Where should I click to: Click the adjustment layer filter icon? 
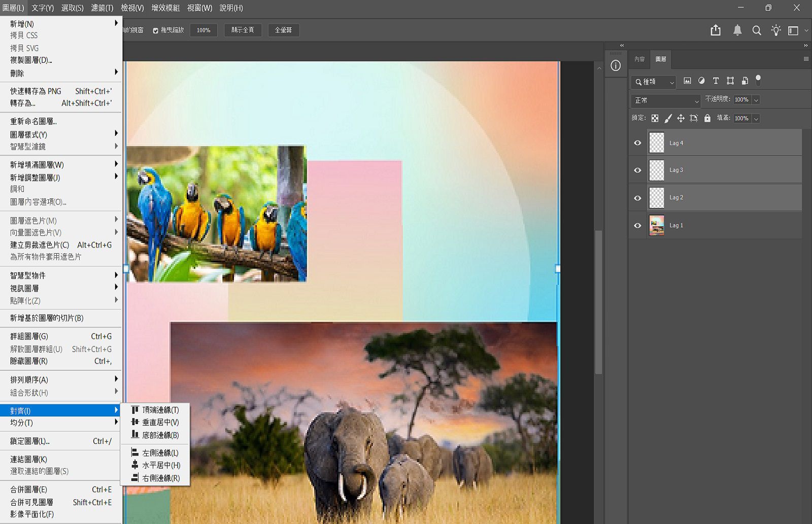pos(701,81)
